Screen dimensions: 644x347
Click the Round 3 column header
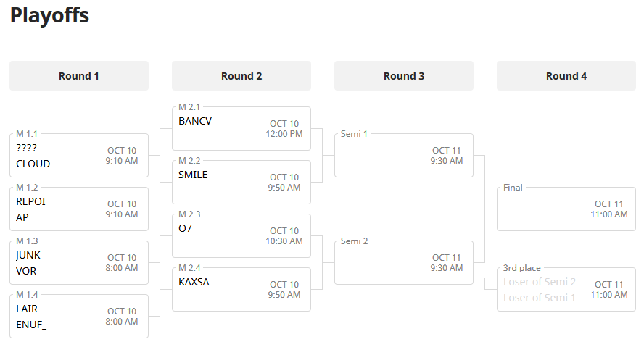pos(404,76)
